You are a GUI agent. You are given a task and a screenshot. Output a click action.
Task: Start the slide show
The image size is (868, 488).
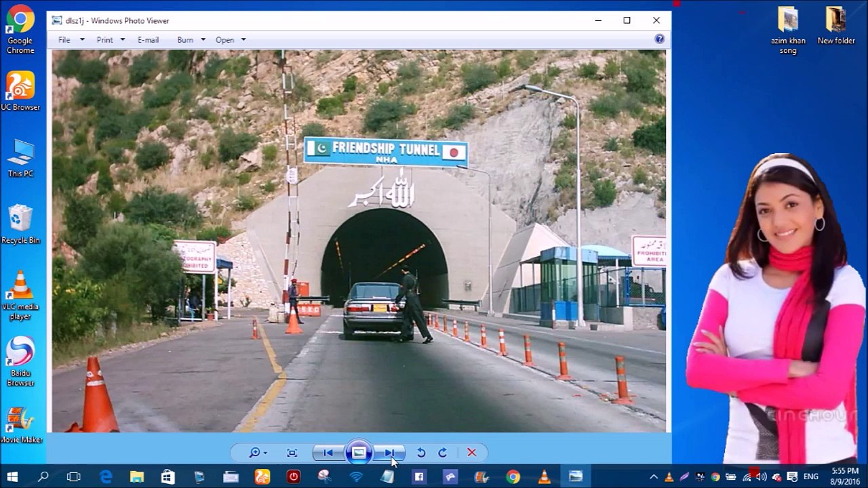(359, 453)
